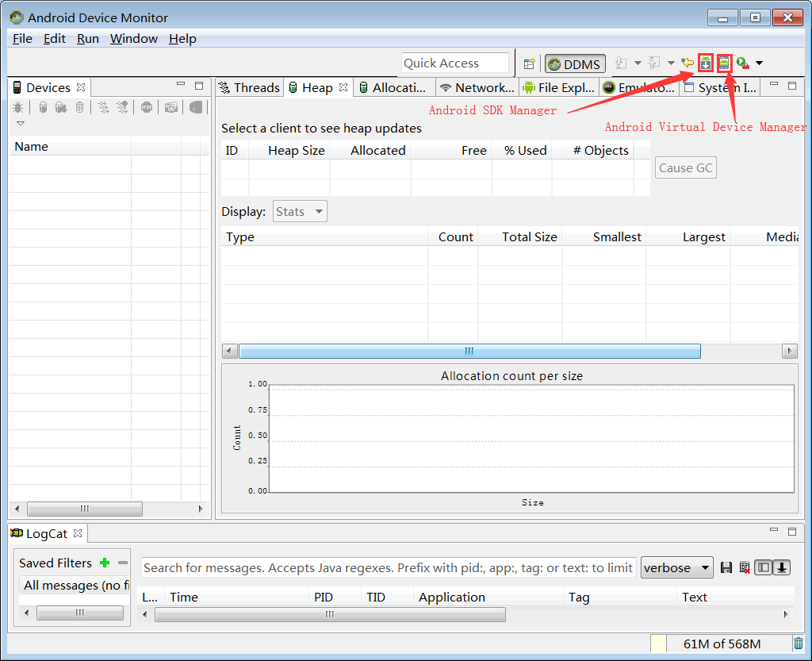Click the screen capture camera icon in Devices
The width and height of the screenshot is (812, 661).
pyautogui.click(x=171, y=107)
